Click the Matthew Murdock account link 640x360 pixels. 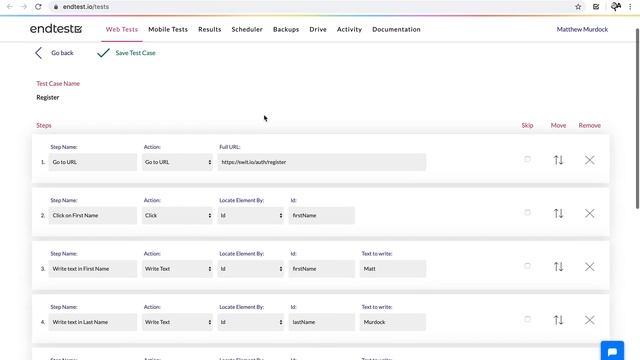click(x=582, y=29)
